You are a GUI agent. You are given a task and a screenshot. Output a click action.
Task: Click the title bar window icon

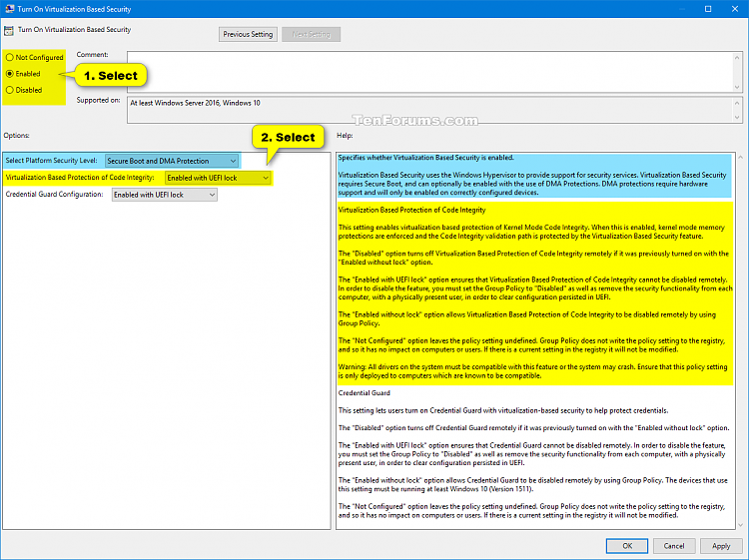[x=10, y=9]
